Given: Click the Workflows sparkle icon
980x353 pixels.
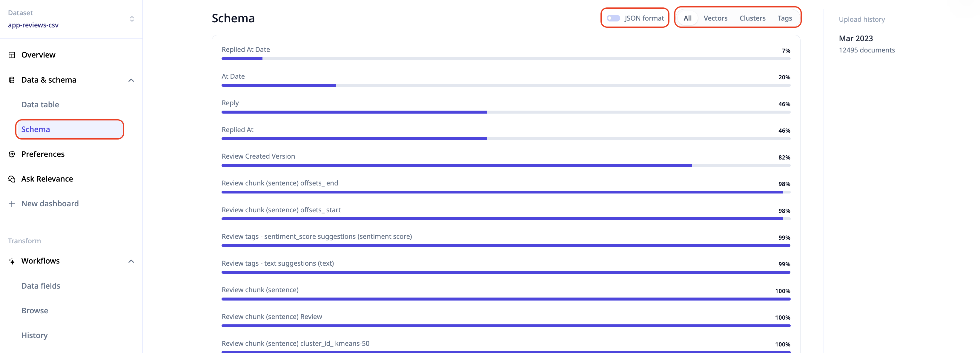Looking at the screenshot, I should coord(12,261).
